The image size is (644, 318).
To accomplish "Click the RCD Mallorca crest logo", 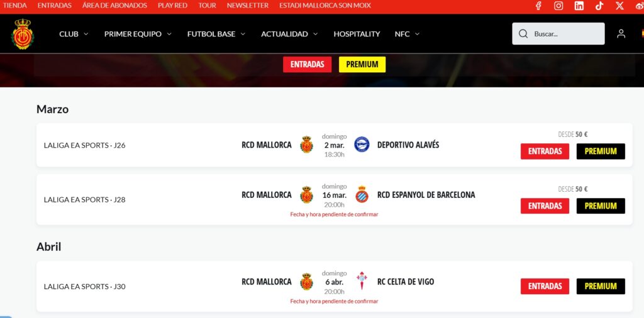I will [23, 34].
